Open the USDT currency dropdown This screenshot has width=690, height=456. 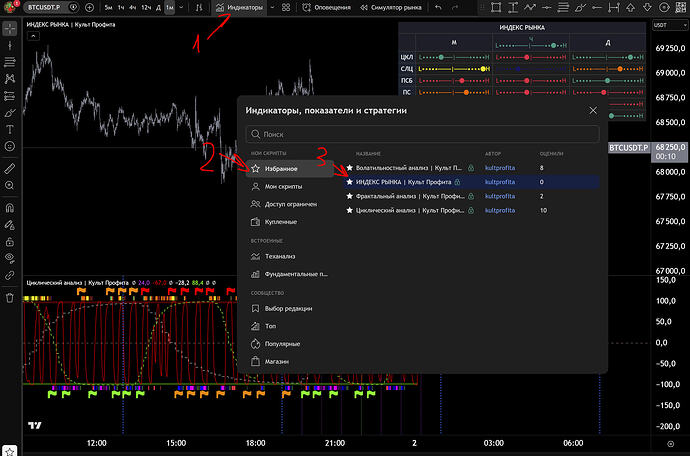tap(670, 26)
